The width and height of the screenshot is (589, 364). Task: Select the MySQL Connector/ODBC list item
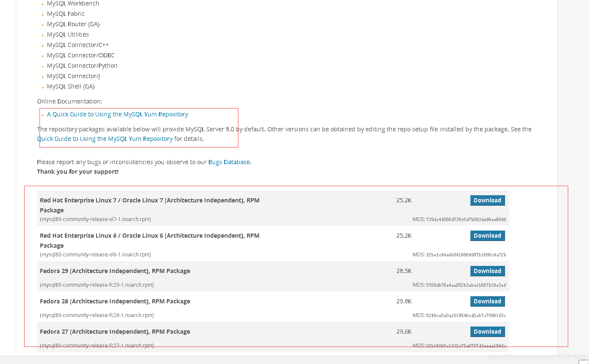point(81,55)
